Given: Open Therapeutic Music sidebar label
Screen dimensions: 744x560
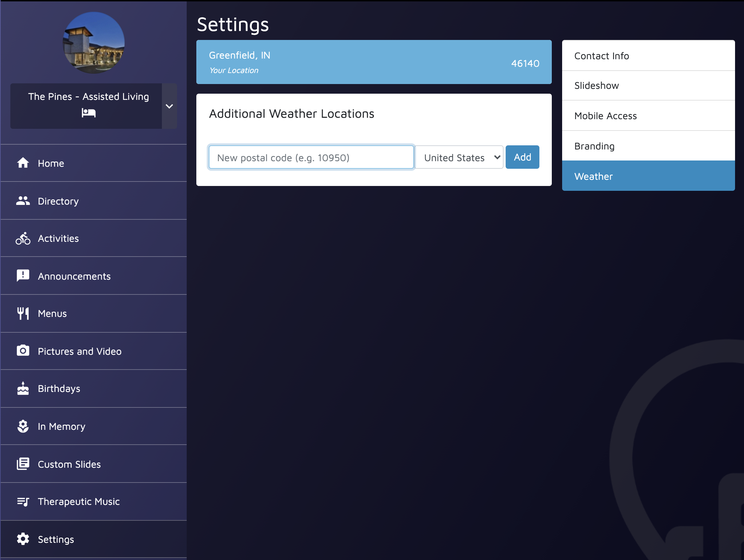Looking at the screenshot, I should click(x=79, y=501).
